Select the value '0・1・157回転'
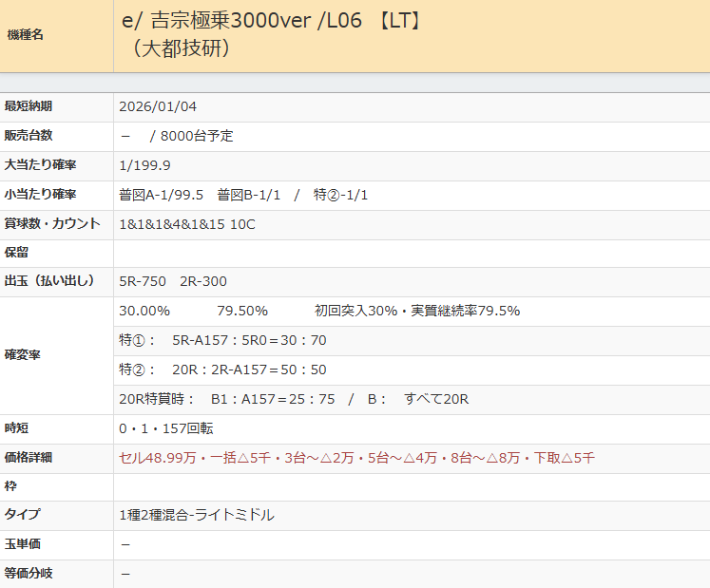Screen dimensions: 710x588 coord(165,428)
